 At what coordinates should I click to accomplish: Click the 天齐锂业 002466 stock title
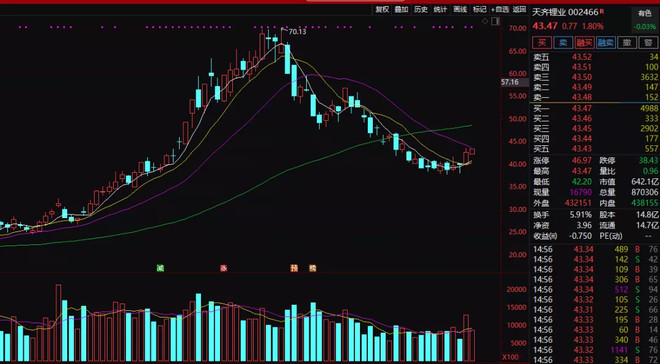pos(565,12)
